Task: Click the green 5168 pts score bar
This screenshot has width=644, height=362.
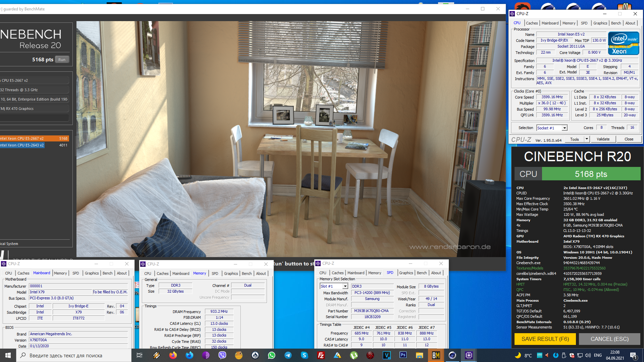Action: (x=591, y=174)
